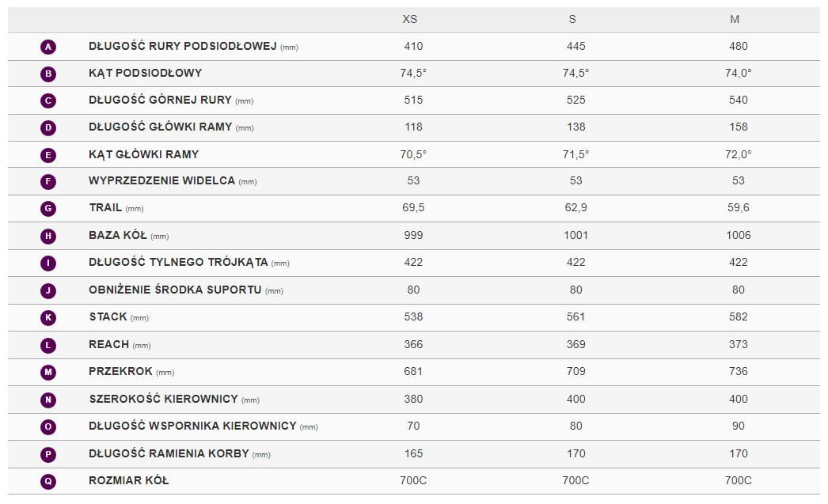Click the L badge beside REACH
Image resolution: width=828 pixels, height=504 pixels.
[x=48, y=345]
